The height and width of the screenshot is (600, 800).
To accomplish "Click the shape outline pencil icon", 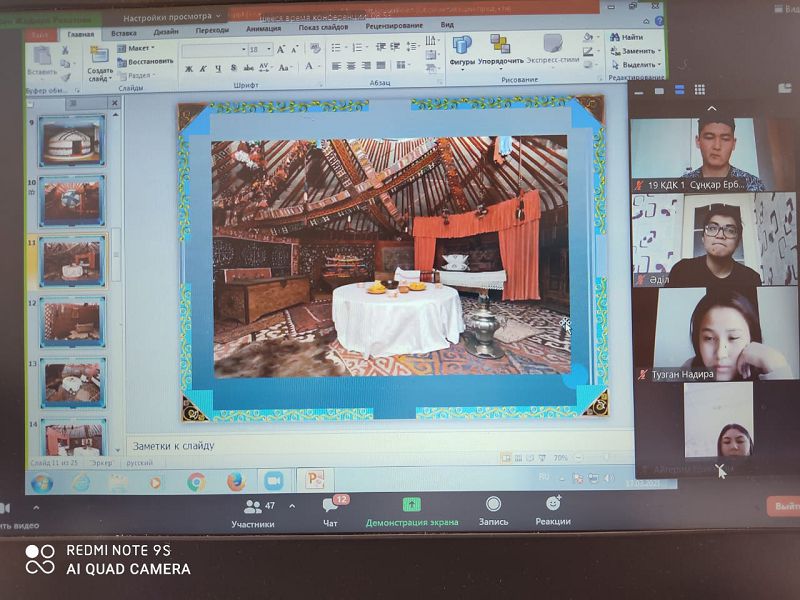I will (589, 52).
